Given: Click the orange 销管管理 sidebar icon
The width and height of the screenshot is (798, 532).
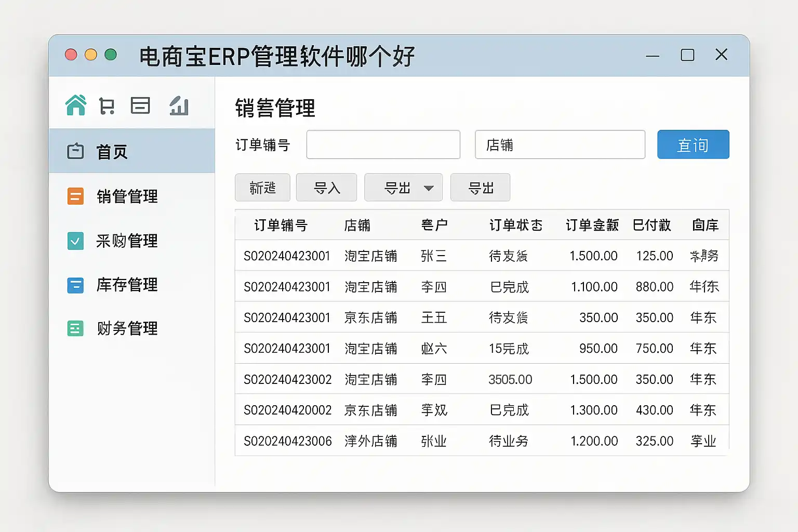Looking at the screenshot, I should tap(75, 196).
